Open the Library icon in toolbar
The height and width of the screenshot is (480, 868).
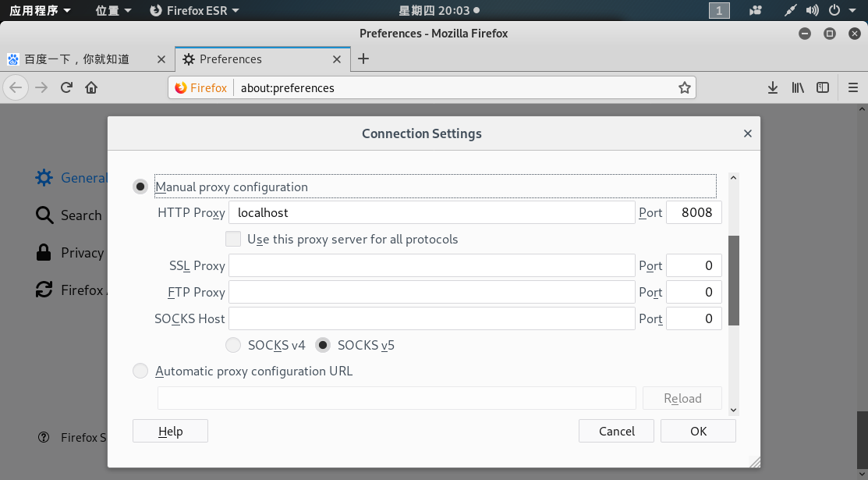[797, 87]
